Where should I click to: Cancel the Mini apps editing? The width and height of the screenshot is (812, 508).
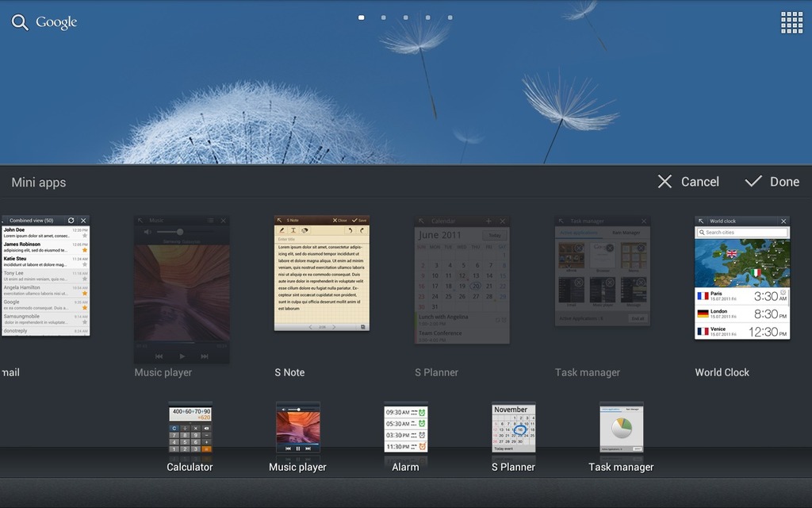click(688, 182)
